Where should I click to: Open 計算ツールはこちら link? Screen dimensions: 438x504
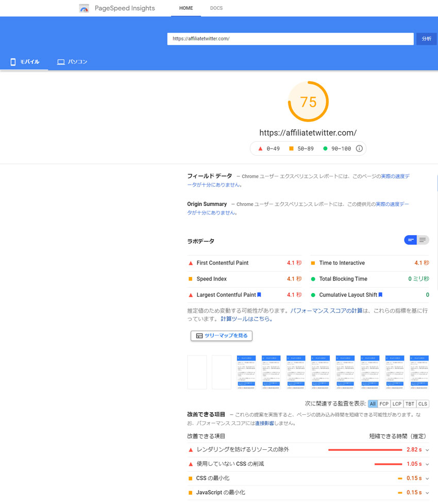[x=246, y=319]
